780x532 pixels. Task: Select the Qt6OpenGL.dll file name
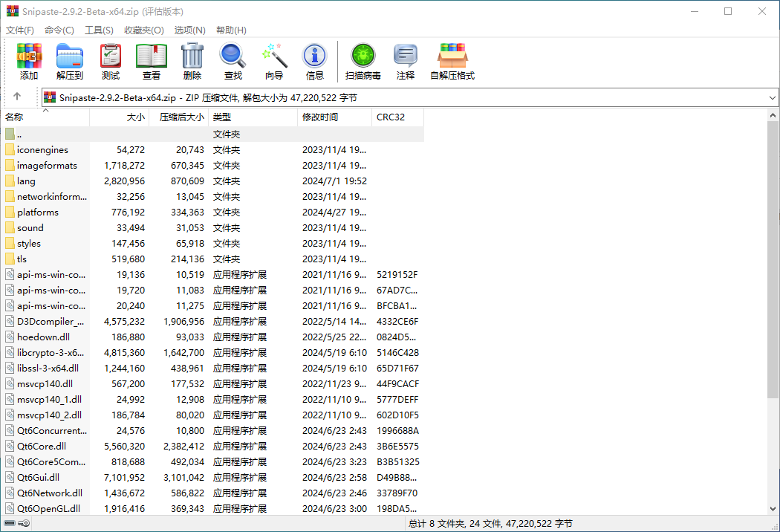pos(49,509)
